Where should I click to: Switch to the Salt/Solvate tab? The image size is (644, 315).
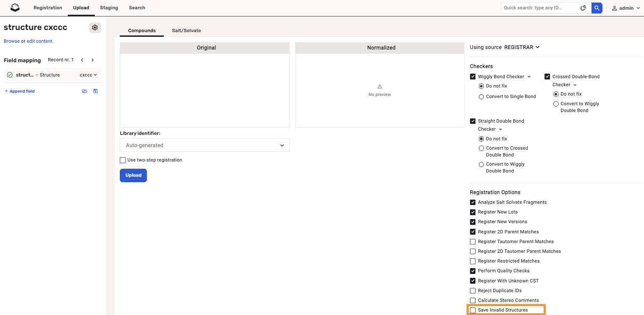tap(186, 30)
